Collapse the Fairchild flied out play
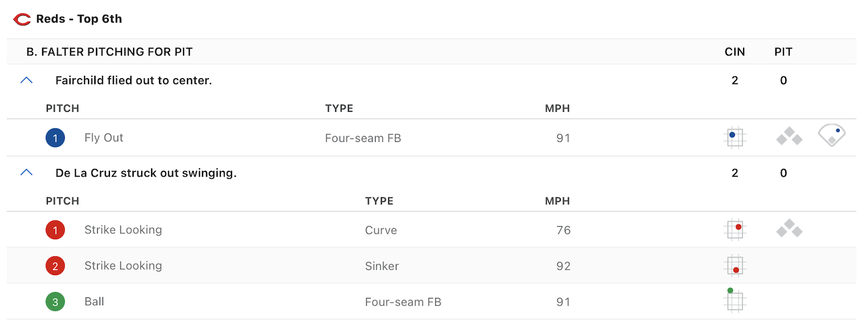The height and width of the screenshot is (320, 868). pyautogui.click(x=27, y=80)
